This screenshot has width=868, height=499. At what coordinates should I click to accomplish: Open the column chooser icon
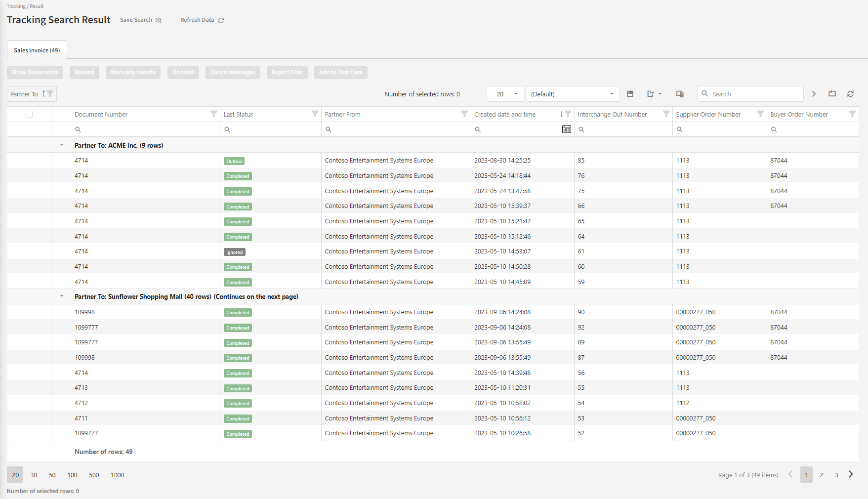click(680, 94)
